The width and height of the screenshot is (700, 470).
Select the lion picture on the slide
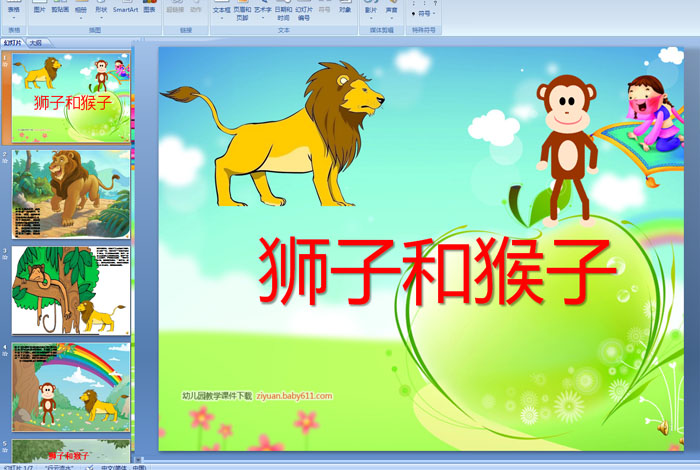click(272, 134)
